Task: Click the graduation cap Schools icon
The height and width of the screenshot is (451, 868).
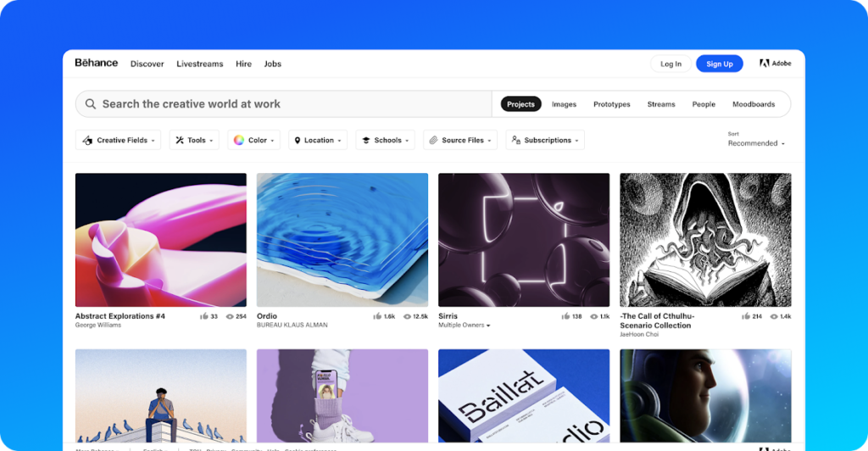Action: pos(366,141)
